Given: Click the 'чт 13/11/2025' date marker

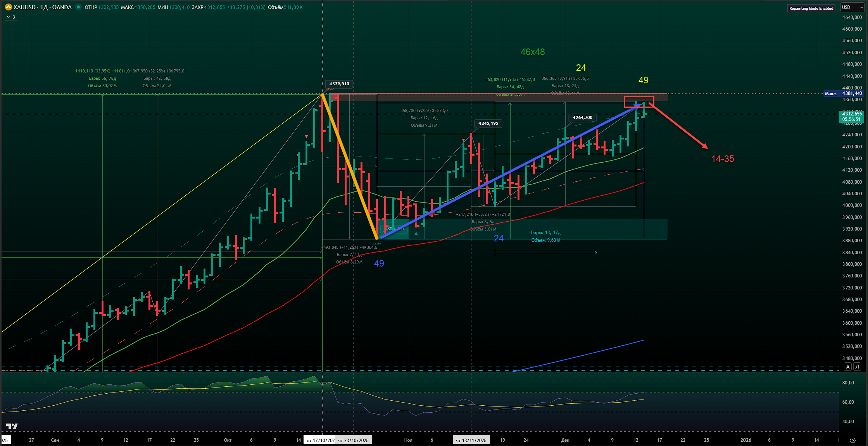Looking at the screenshot, I should pyautogui.click(x=471, y=440).
